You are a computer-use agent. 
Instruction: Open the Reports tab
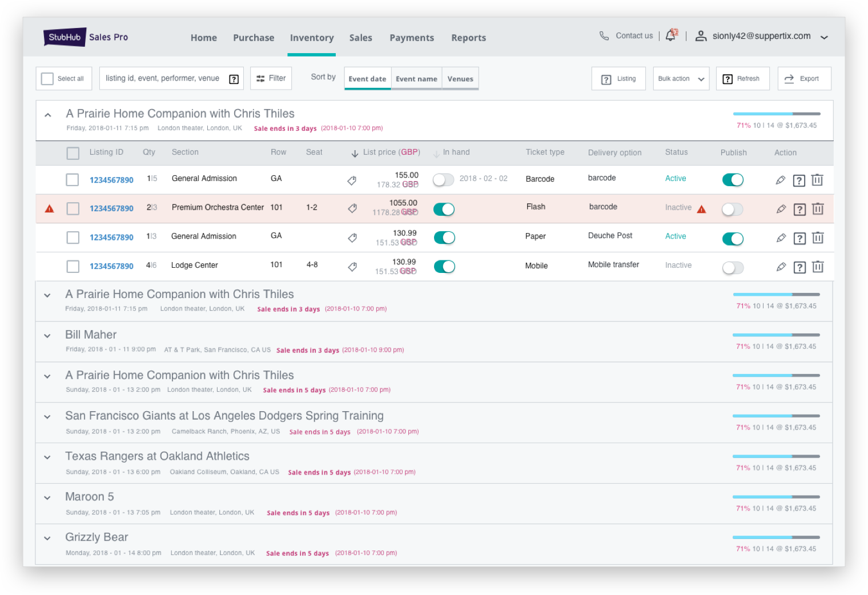tap(469, 38)
